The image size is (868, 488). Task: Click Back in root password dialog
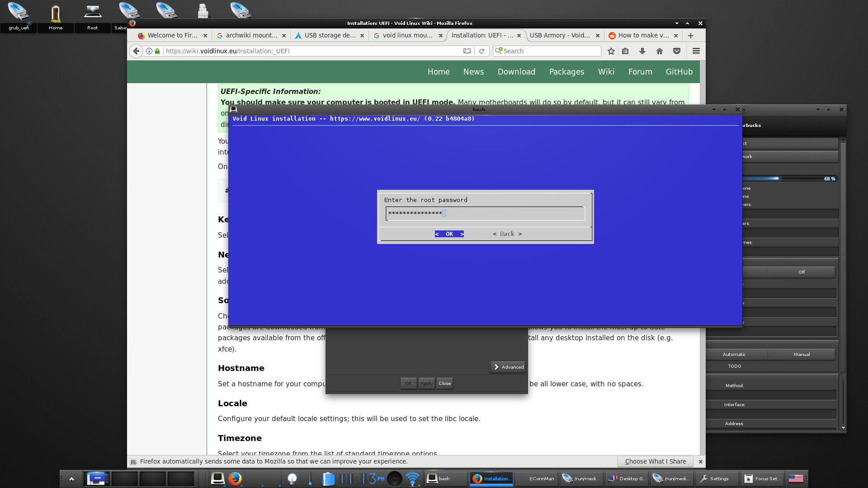[507, 234]
